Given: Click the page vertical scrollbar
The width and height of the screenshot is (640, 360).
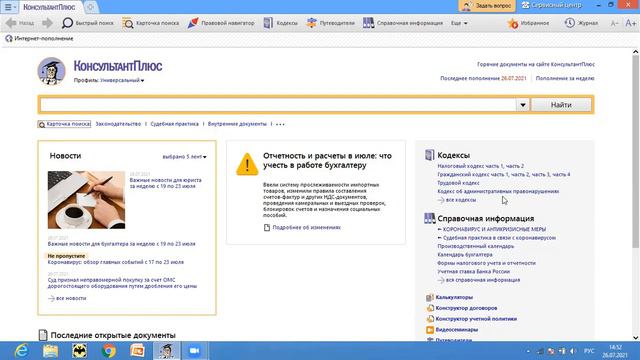Looking at the screenshot, I should coord(636,152).
